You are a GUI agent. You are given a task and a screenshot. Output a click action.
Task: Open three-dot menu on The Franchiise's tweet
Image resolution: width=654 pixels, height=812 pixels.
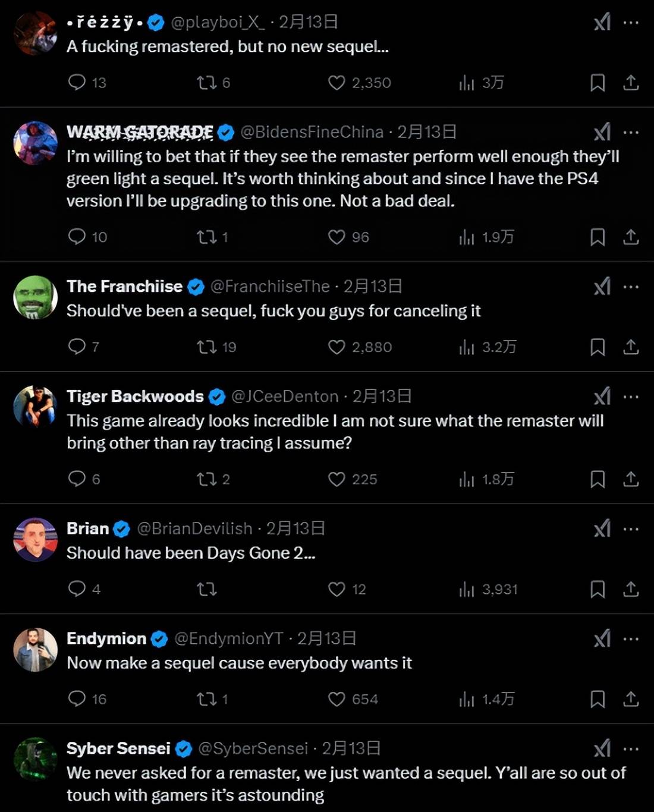pos(631,287)
